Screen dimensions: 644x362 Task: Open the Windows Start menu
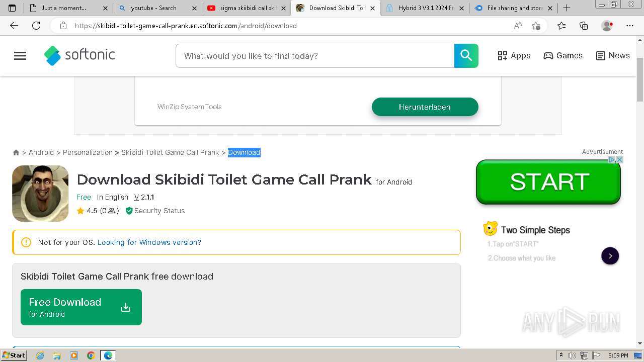point(14,355)
